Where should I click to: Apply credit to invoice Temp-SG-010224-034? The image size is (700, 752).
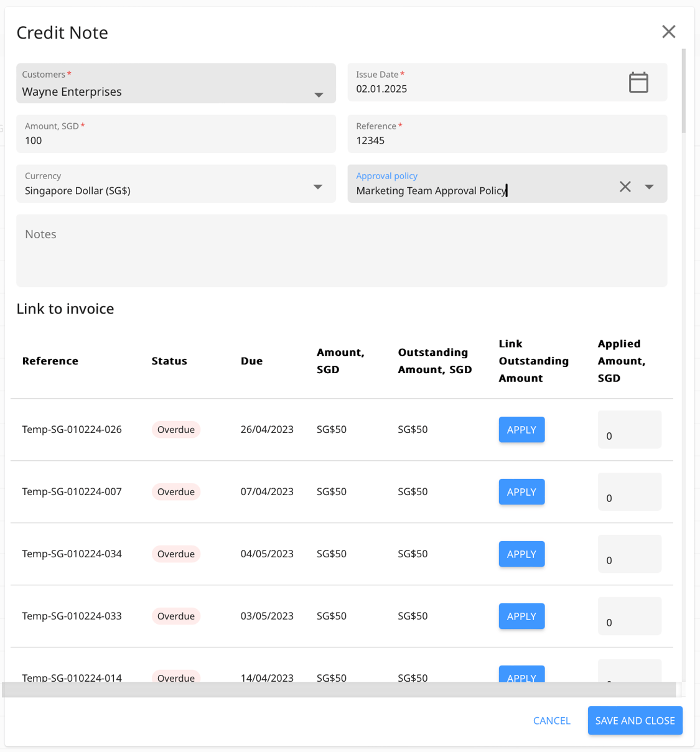click(521, 554)
